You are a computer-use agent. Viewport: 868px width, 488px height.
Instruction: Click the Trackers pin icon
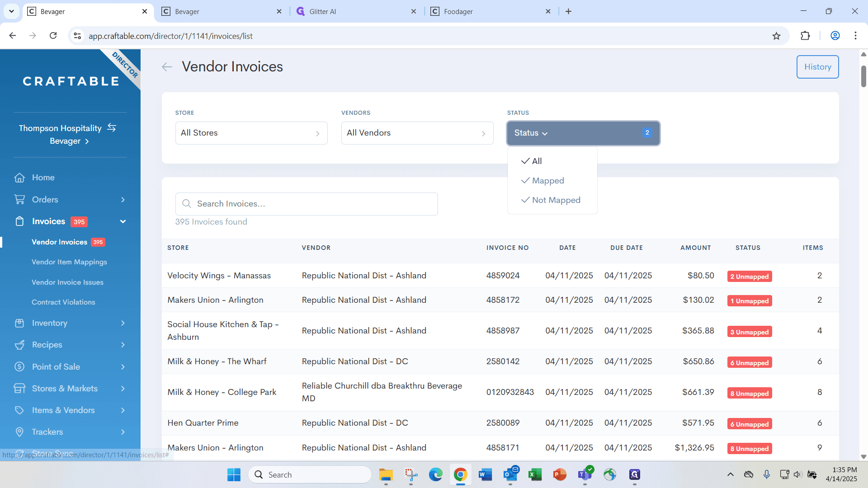coord(19,432)
